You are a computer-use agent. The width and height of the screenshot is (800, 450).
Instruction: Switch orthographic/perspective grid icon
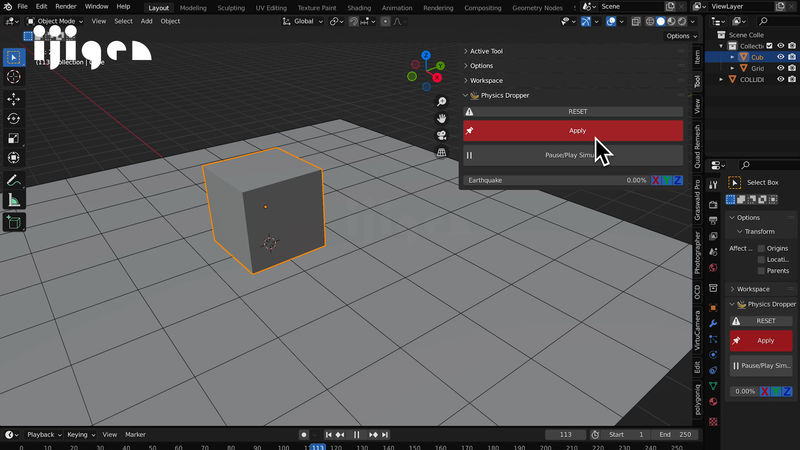pos(441,152)
